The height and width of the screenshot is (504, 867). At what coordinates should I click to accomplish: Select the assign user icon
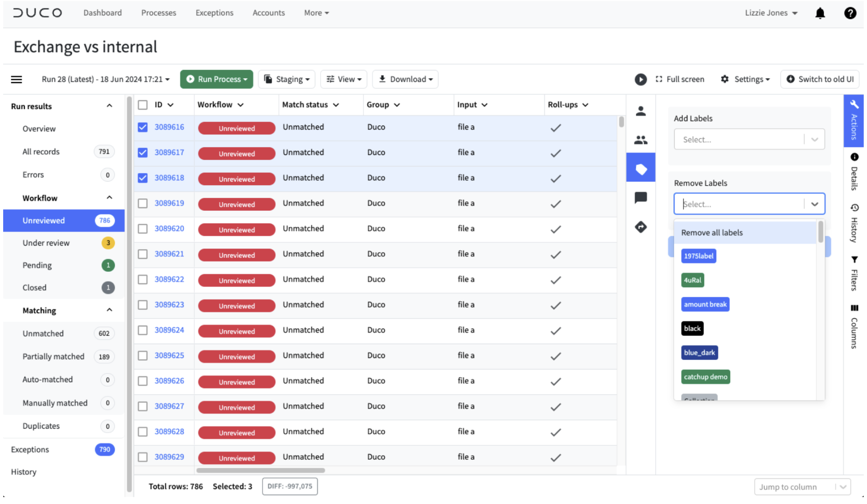pyautogui.click(x=640, y=111)
